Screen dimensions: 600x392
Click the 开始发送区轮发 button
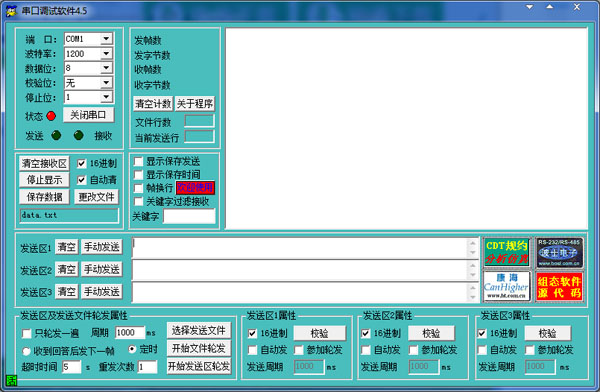click(199, 366)
